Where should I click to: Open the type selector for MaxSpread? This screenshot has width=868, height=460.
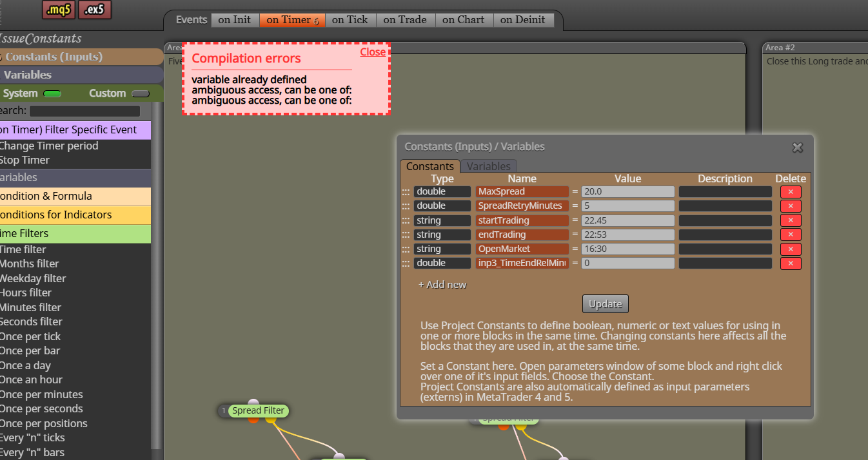(x=442, y=192)
